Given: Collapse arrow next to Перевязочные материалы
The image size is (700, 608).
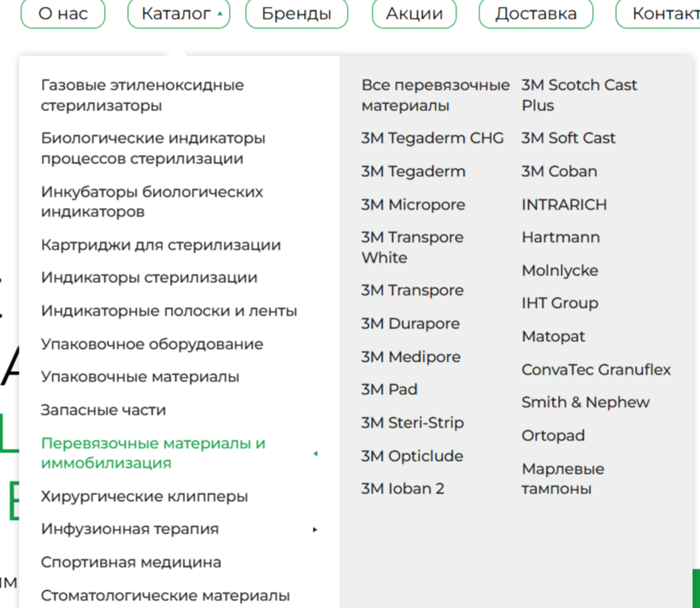Looking at the screenshot, I should 315,453.
